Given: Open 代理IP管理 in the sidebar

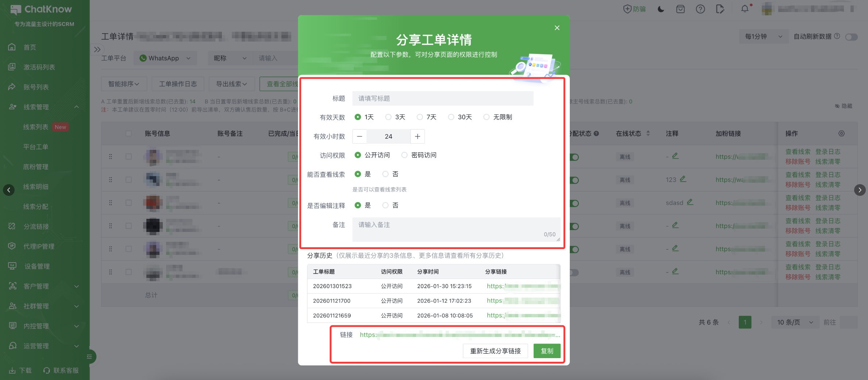Looking at the screenshot, I should 39,247.
